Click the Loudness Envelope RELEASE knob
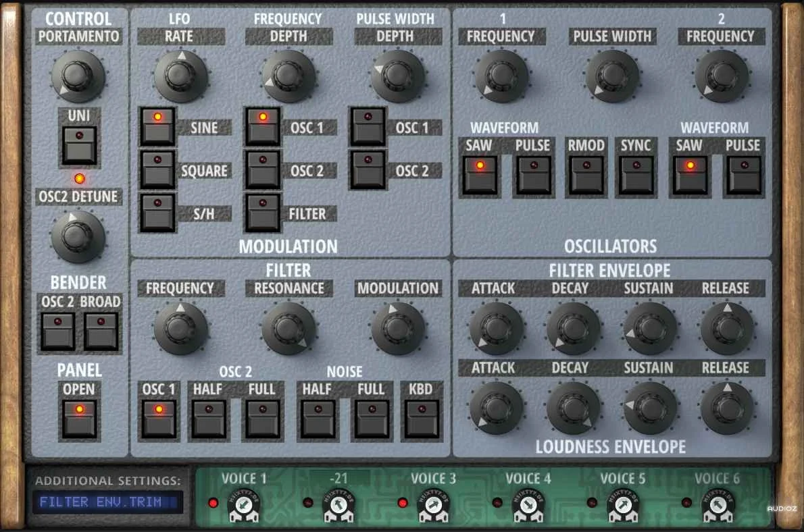804x532 pixels. [x=727, y=408]
